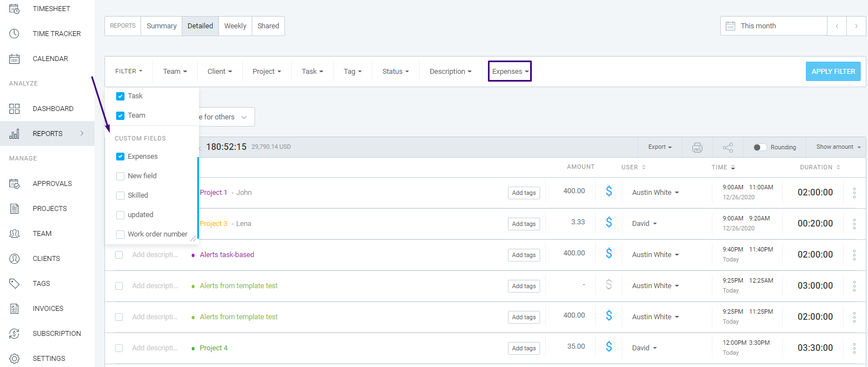Click the Apply Filter button
868x367 pixels.
point(832,72)
